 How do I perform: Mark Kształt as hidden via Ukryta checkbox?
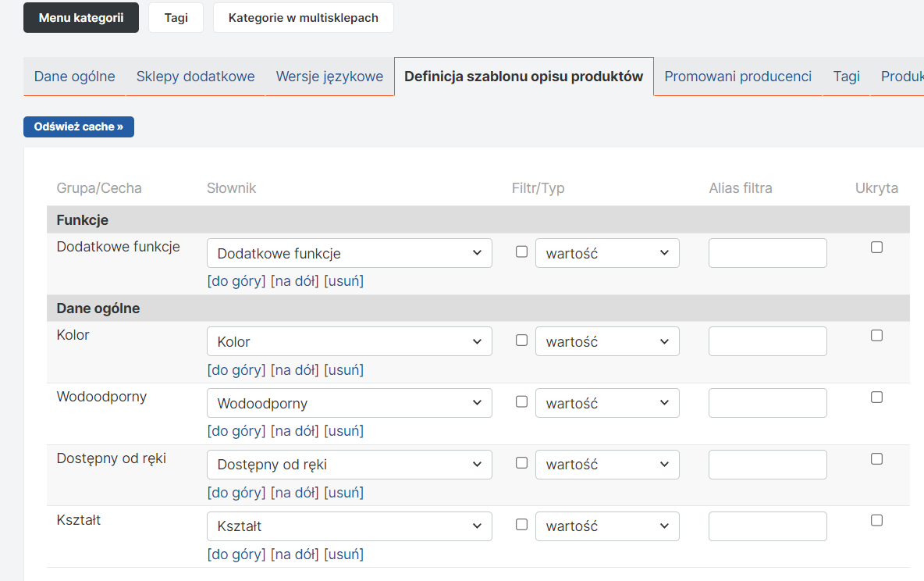(x=876, y=520)
